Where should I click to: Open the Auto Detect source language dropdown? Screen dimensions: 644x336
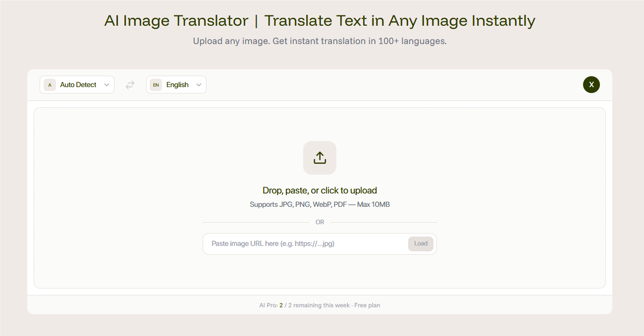(x=78, y=85)
